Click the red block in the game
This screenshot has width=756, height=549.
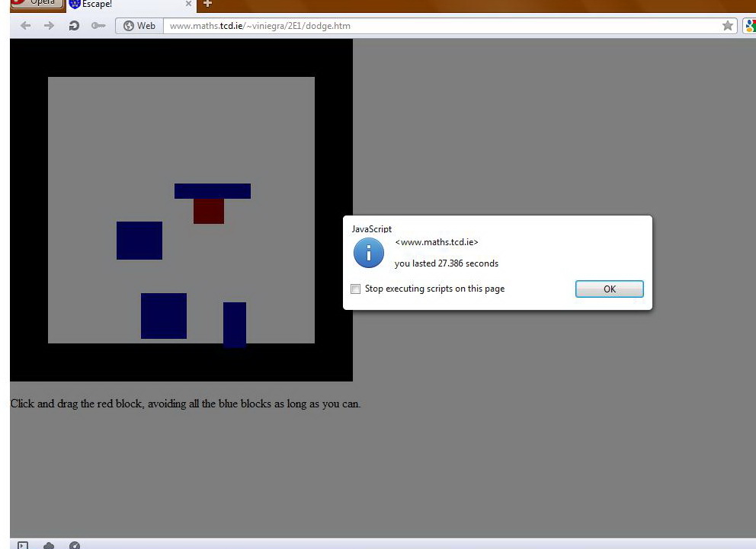(209, 211)
